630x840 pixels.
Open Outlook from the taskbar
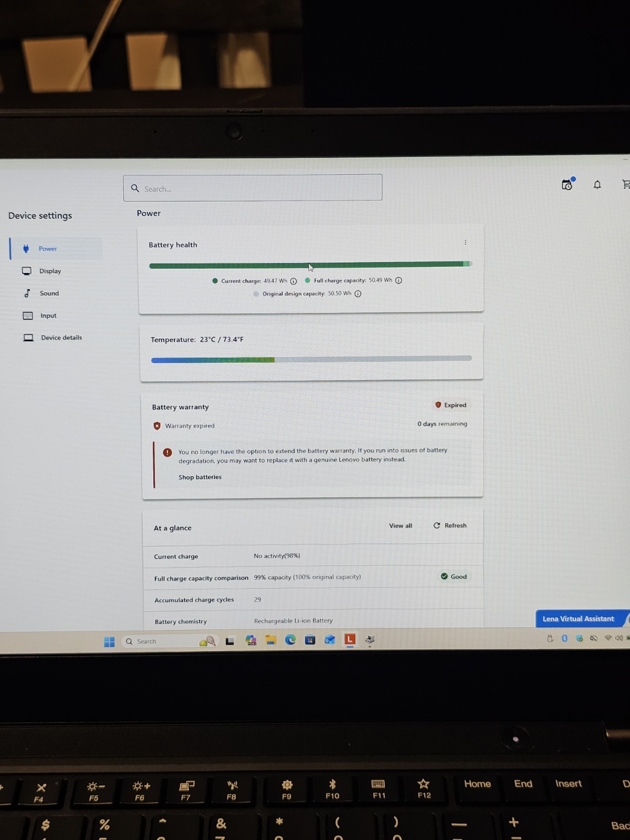click(330, 639)
